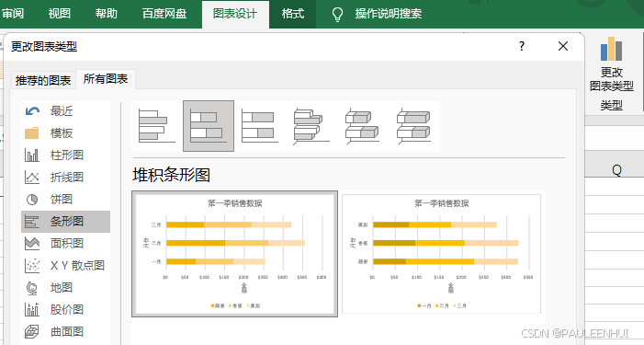644x345 pixels.
Task: Open the 格式 ribbon tab
Action: click(x=293, y=14)
